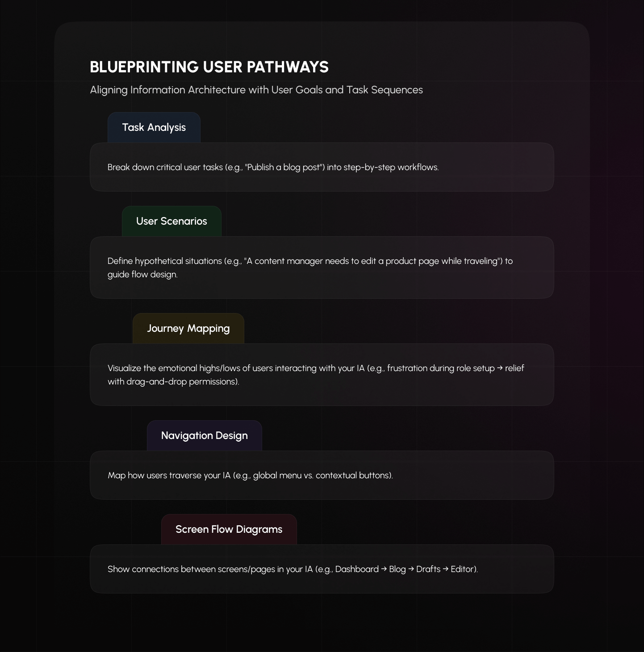Click the 'Break down critical user tasks' description

click(273, 167)
